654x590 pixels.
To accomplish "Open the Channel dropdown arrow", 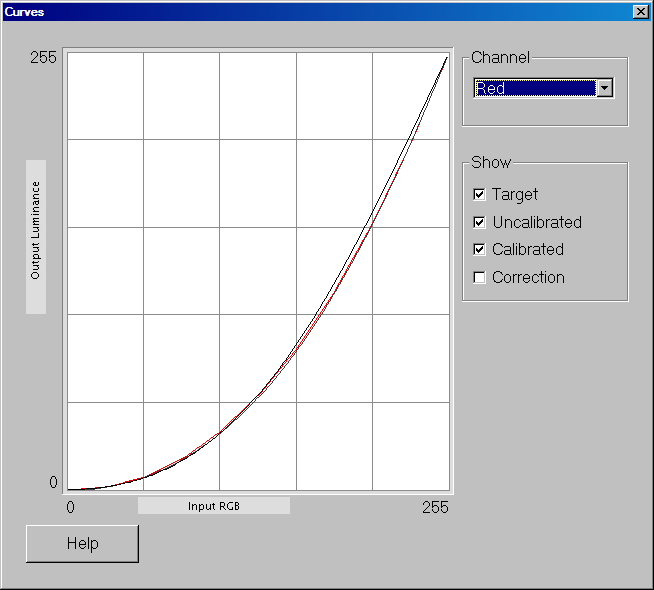I will click(x=604, y=88).
